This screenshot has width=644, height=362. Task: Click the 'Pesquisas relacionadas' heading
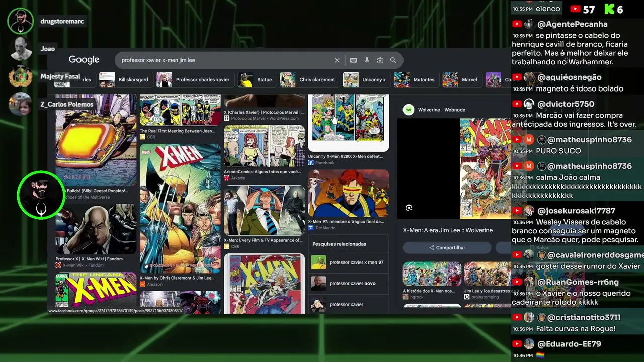(x=339, y=244)
